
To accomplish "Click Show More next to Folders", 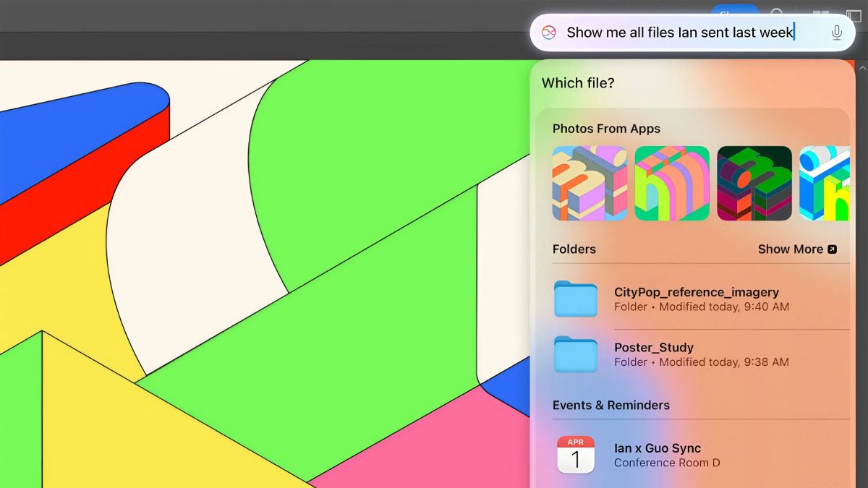I will (797, 249).
